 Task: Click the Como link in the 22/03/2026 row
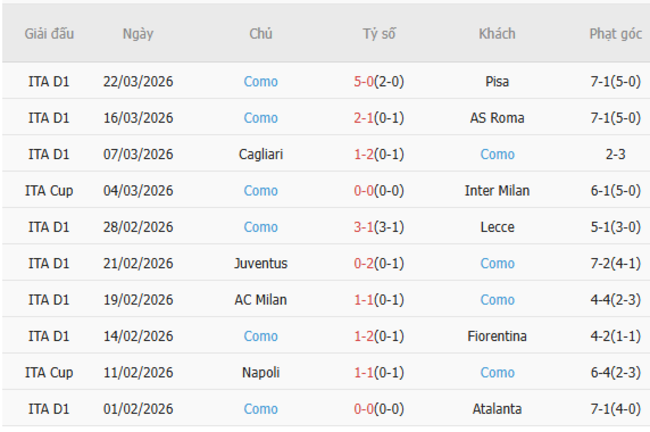pyautogui.click(x=261, y=82)
